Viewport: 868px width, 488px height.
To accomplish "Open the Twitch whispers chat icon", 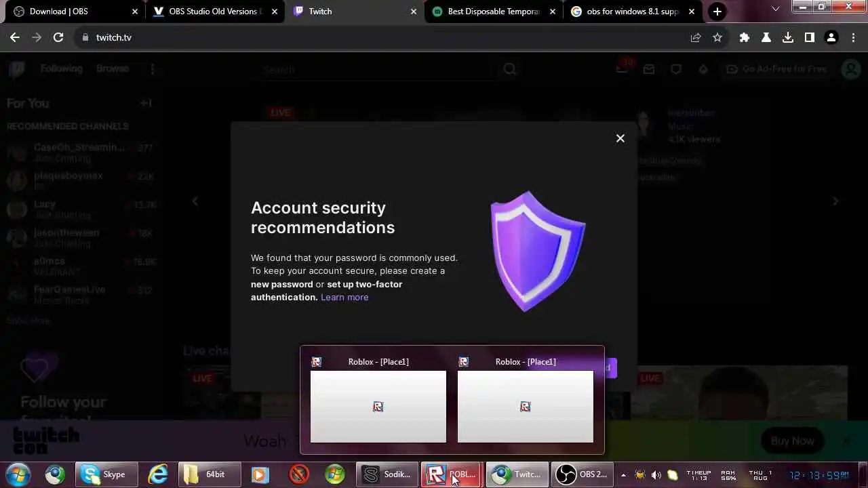I will pos(676,69).
